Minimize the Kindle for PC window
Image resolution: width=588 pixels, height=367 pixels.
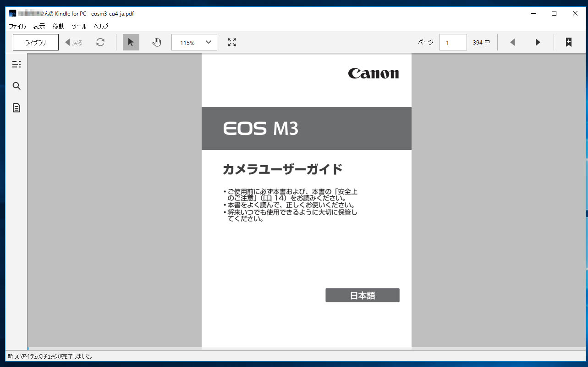(x=533, y=13)
